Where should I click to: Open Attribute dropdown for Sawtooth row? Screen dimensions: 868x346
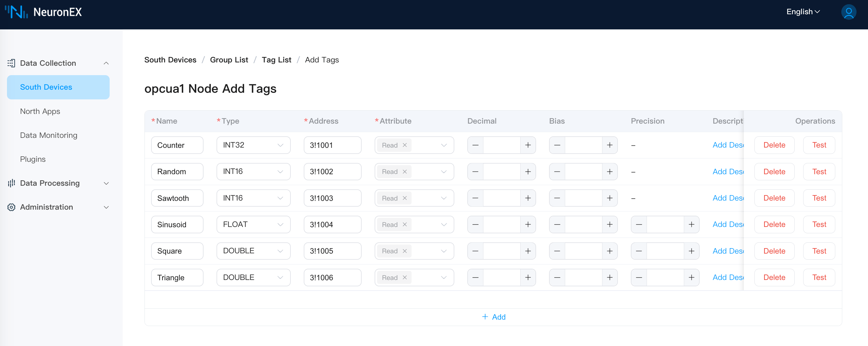click(443, 198)
